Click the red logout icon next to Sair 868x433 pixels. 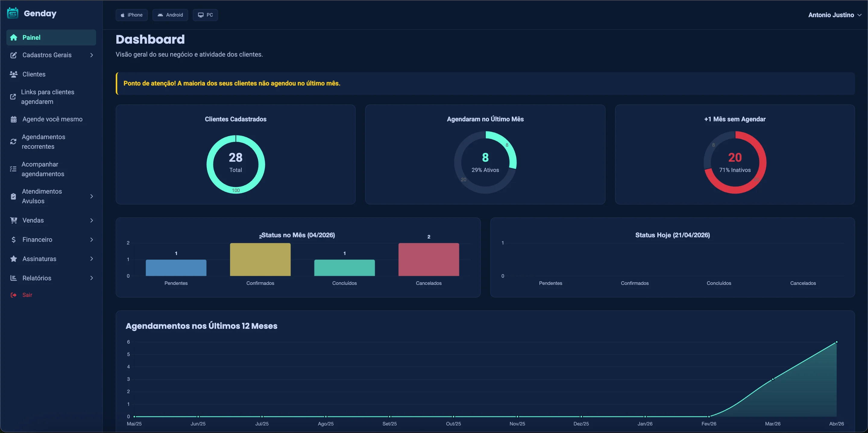(14, 295)
